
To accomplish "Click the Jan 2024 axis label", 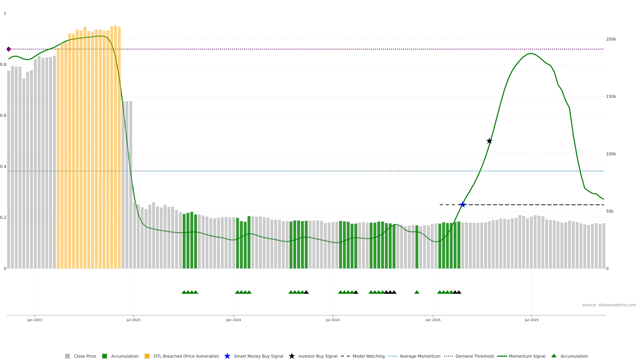I will click(x=233, y=320).
